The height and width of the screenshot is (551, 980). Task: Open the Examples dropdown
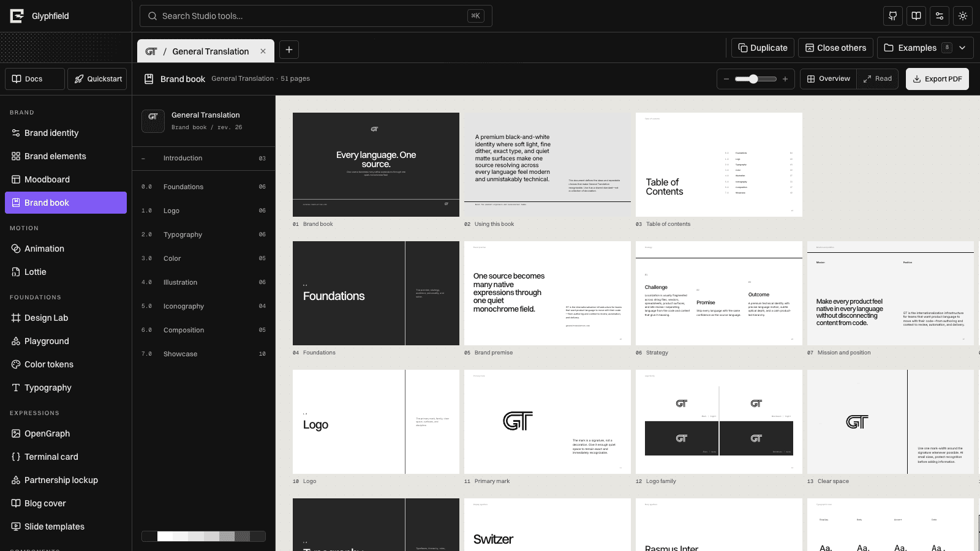[x=925, y=48]
